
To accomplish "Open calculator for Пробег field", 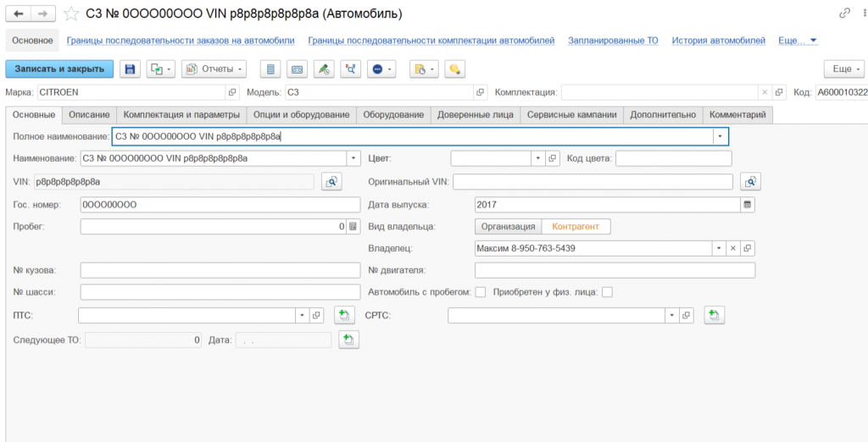I will click(353, 227).
